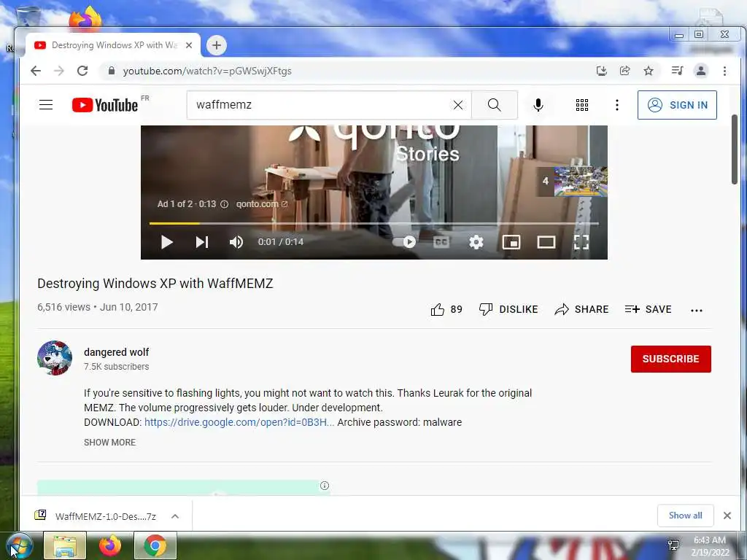Mute the video using the speaker icon
Viewport: 747px width, 560px height.
pos(236,242)
